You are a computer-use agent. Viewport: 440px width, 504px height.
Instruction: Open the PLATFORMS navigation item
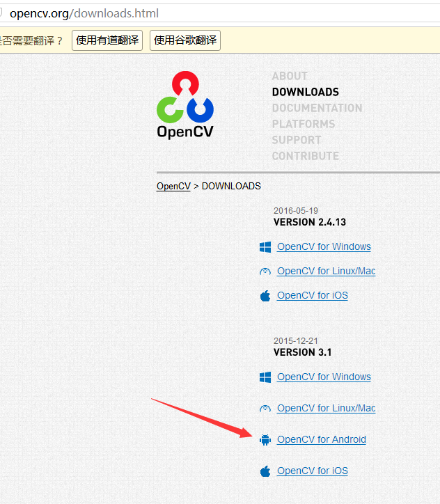pyautogui.click(x=304, y=124)
